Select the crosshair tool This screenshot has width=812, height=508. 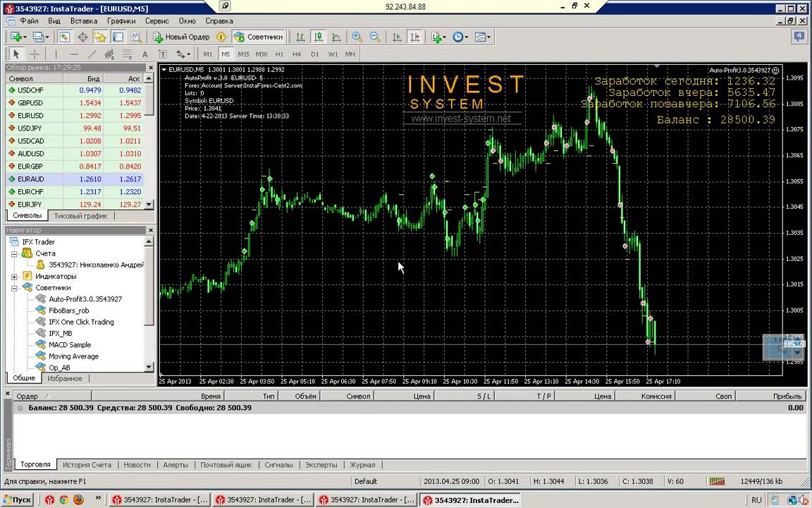point(34,54)
